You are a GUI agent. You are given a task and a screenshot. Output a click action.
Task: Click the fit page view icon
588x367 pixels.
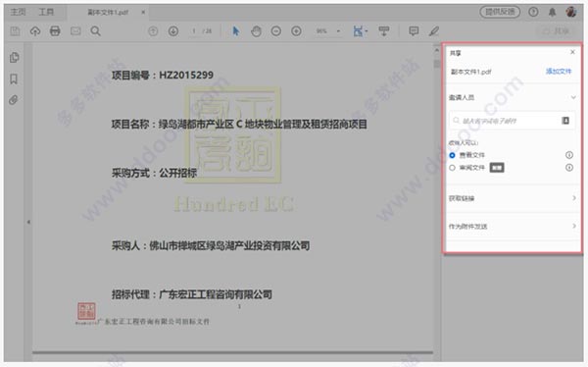[360, 31]
